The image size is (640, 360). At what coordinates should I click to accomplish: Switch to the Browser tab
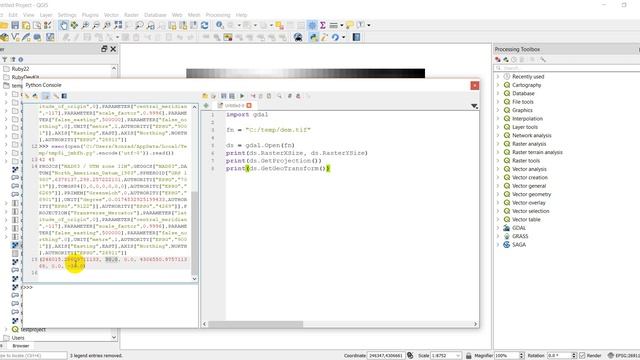click(x=20, y=346)
